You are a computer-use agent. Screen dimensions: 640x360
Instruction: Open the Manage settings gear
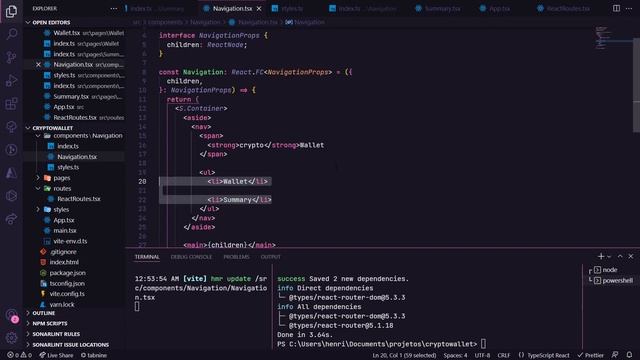click(11, 338)
